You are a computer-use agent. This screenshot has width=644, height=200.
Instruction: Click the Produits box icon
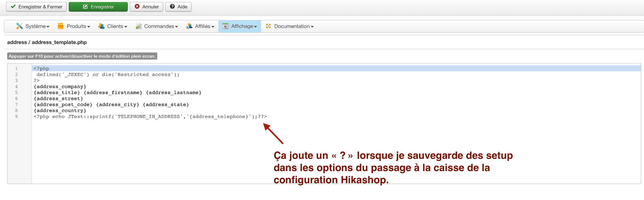pos(61,26)
